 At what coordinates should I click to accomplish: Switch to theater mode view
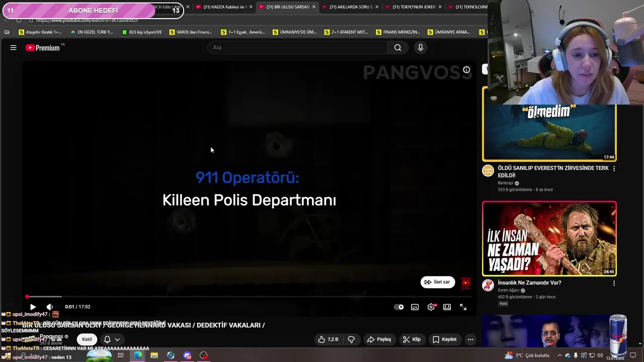[447, 307]
